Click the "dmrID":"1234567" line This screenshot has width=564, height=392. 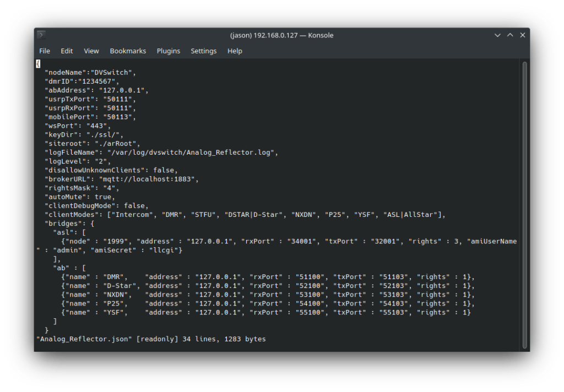pyautogui.click(x=82, y=81)
